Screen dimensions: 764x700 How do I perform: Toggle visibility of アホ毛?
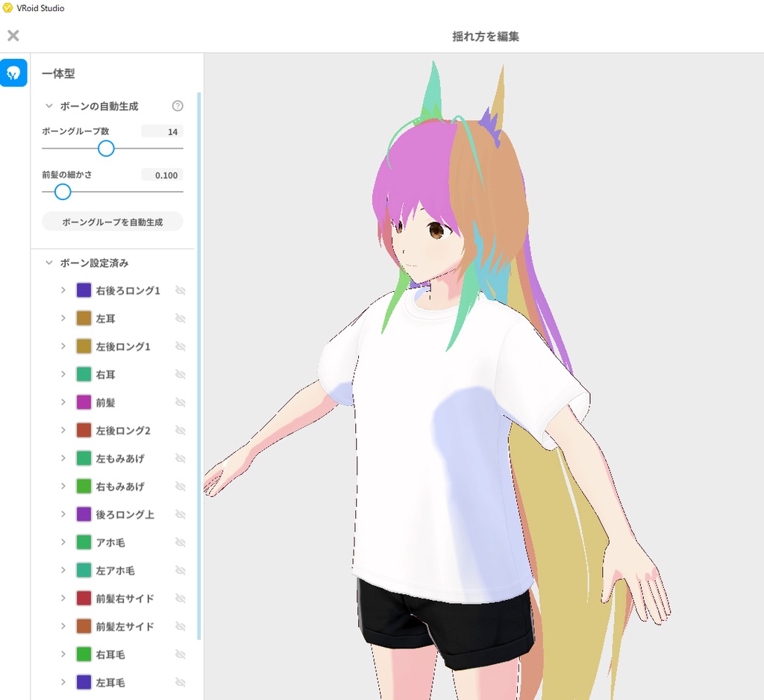(180, 542)
